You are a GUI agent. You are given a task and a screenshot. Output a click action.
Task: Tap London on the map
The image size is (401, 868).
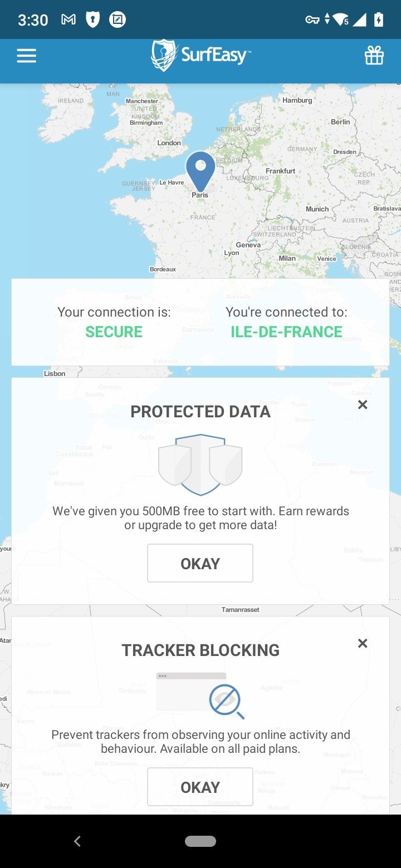pyautogui.click(x=169, y=143)
